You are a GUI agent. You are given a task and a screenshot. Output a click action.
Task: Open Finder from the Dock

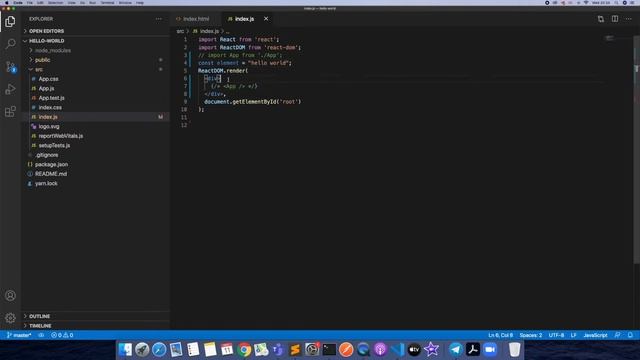pos(125,349)
